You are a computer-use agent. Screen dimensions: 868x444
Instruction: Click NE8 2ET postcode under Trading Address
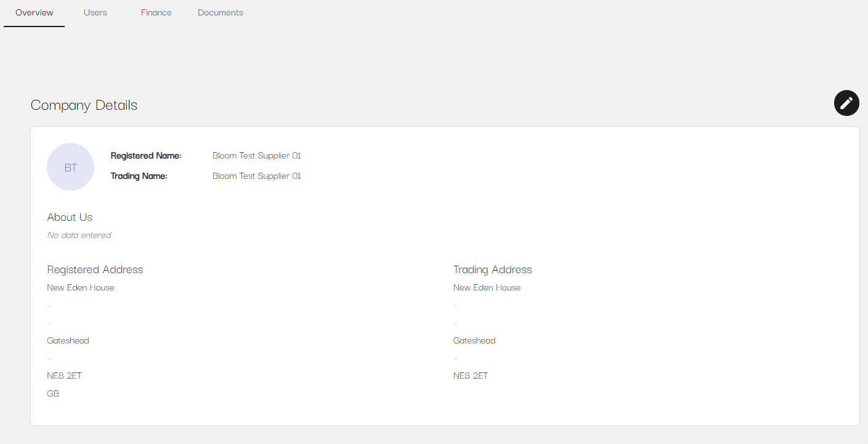[471, 376]
